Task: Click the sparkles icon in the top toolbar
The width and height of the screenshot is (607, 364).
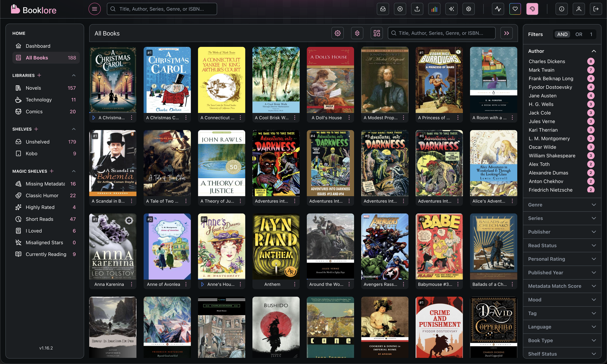Action: [451, 9]
